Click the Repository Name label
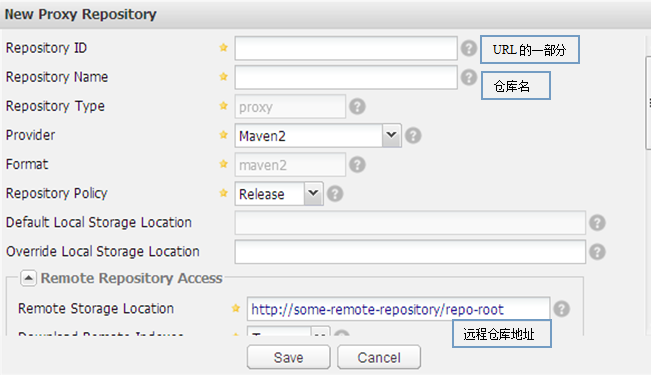This screenshot has height=375, width=654. click(57, 77)
